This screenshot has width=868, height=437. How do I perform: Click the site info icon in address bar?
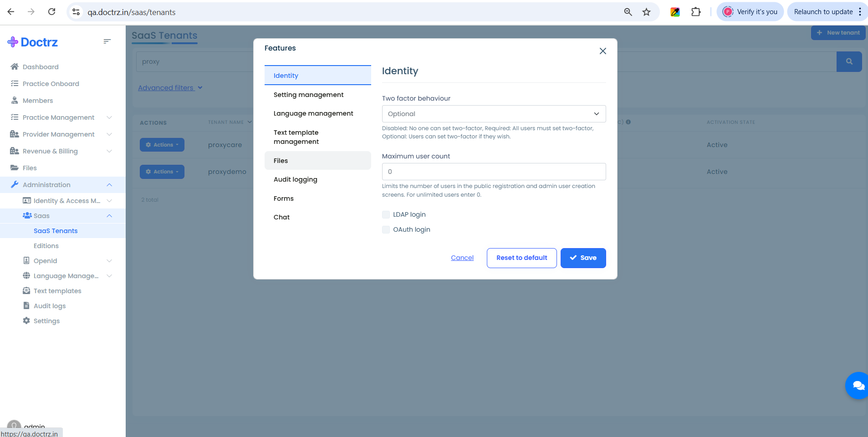(x=76, y=12)
